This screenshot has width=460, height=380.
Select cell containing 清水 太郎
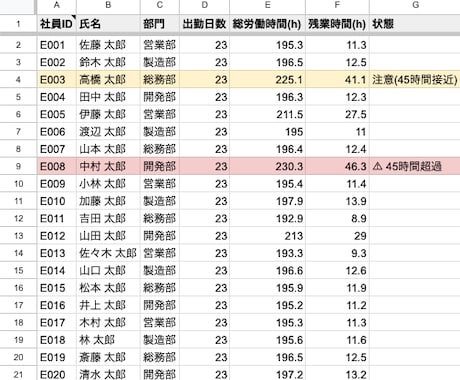click(108, 373)
